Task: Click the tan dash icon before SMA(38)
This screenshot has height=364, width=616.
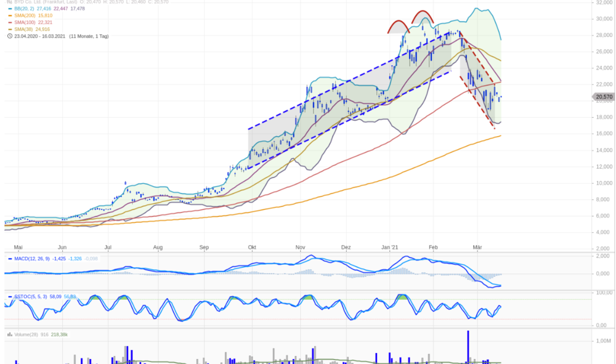Action: pyautogui.click(x=10, y=30)
